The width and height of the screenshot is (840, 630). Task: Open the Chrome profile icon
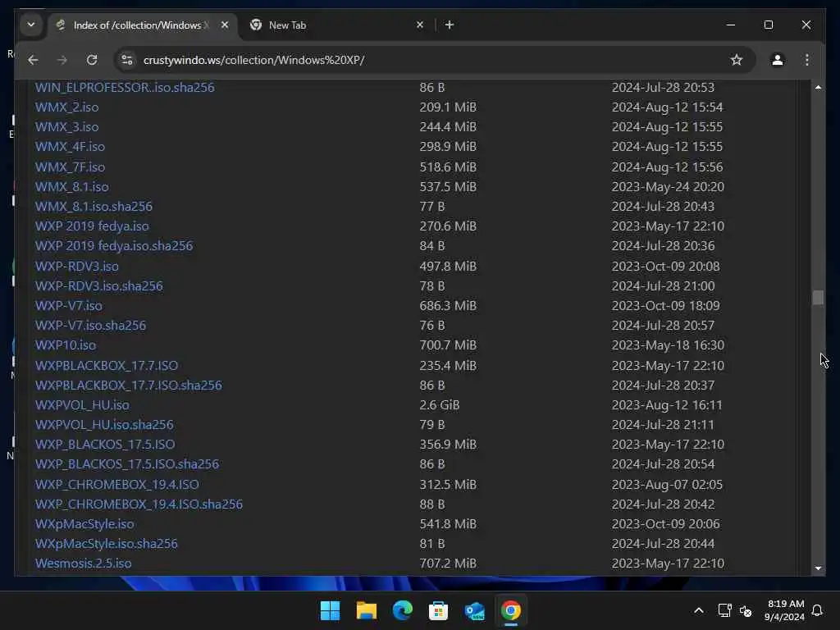[x=778, y=60]
